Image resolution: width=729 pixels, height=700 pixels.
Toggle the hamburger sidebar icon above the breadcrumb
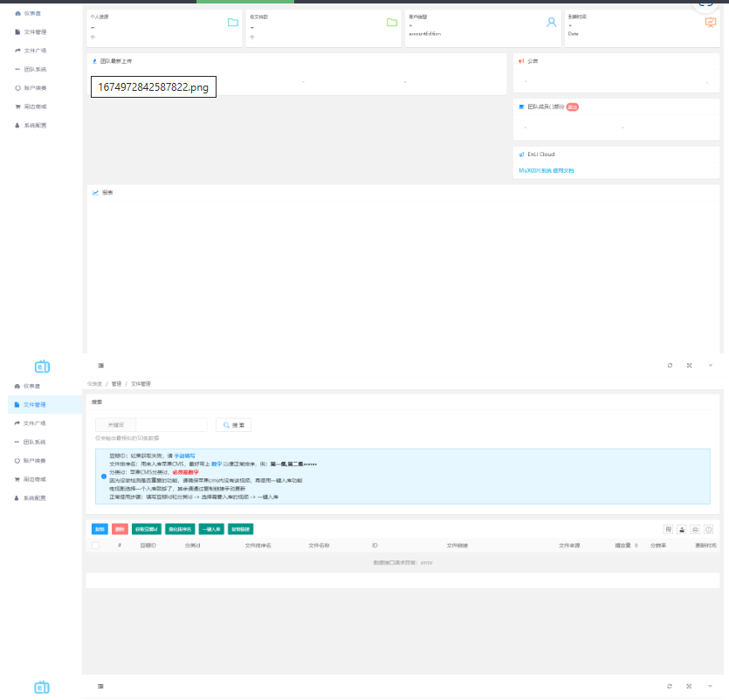(100, 365)
